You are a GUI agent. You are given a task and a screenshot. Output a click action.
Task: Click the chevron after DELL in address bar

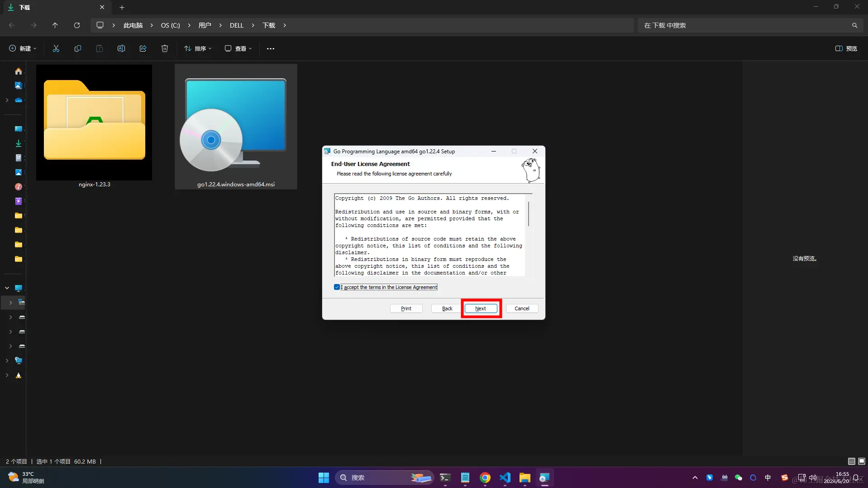click(253, 25)
